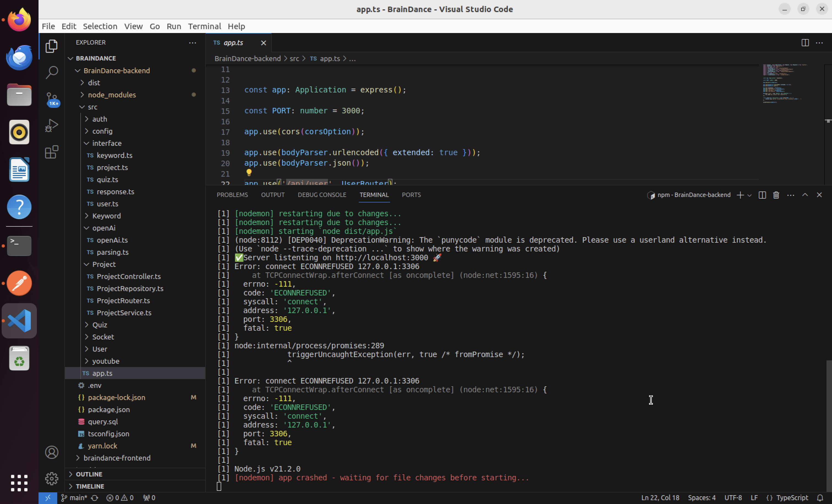832x504 pixels.
Task: Expand the OUTLINE section
Action: pyautogui.click(x=89, y=474)
